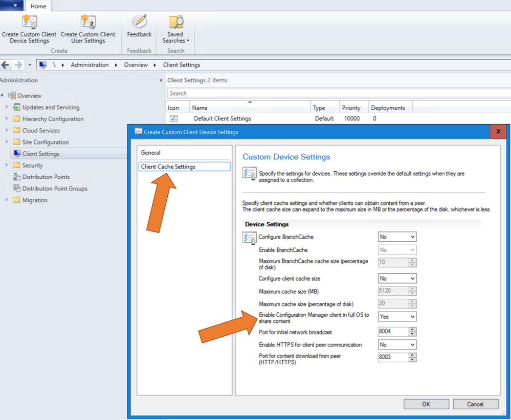Open the Enable BranchCache dropdown
Screen dimensions: 511x420
(397, 250)
